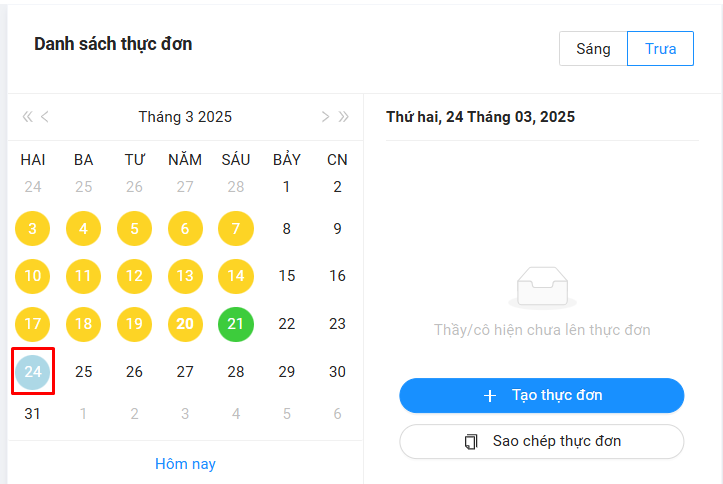Click the Hôm nay link
723x484 pixels.
coord(185,464)
